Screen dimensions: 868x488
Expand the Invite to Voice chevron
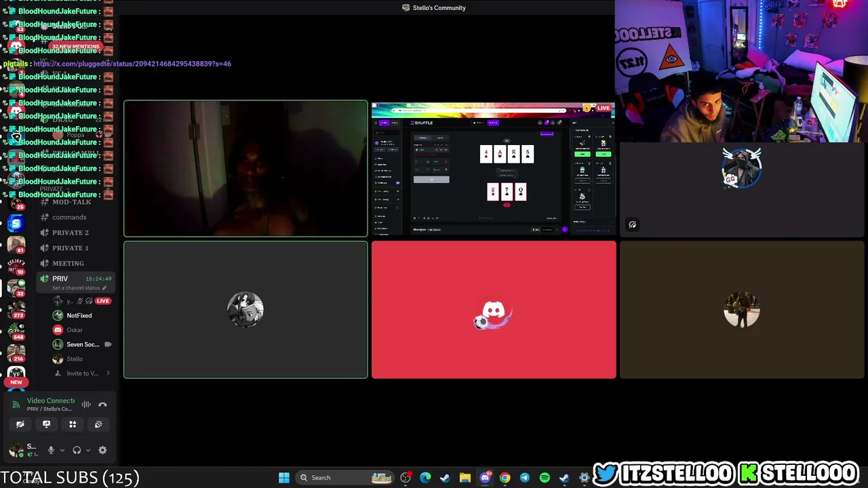[108, 373]
